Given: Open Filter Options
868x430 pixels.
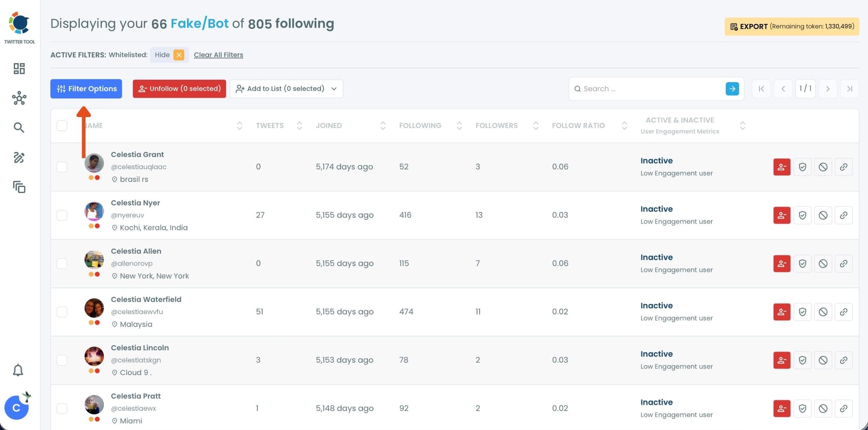Looking at the screenshot, I should pyautogui.click(x=86, y=89).
